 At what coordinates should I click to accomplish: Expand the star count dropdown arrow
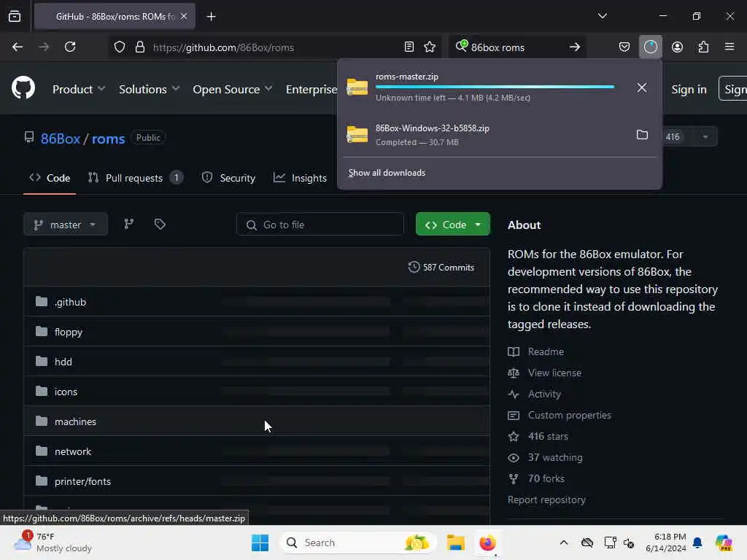[x=705, y=136]
